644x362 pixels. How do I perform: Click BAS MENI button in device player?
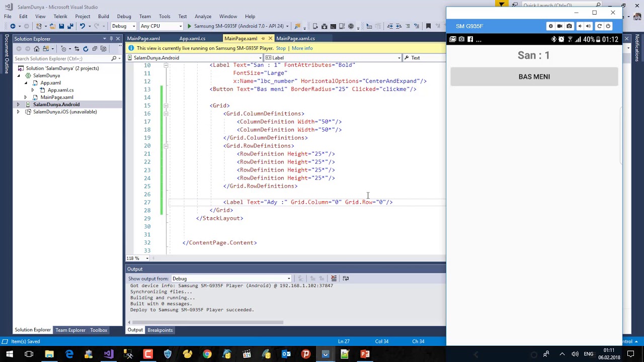point(534,77)
